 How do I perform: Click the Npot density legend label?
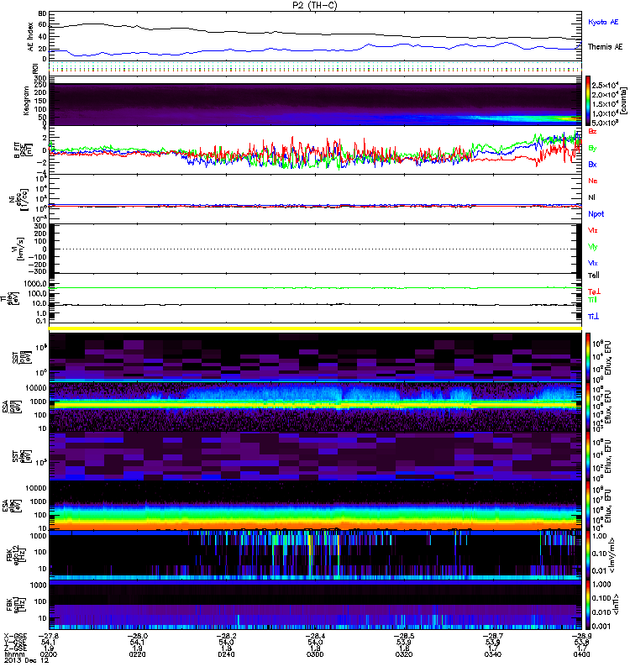coord(596,214)
